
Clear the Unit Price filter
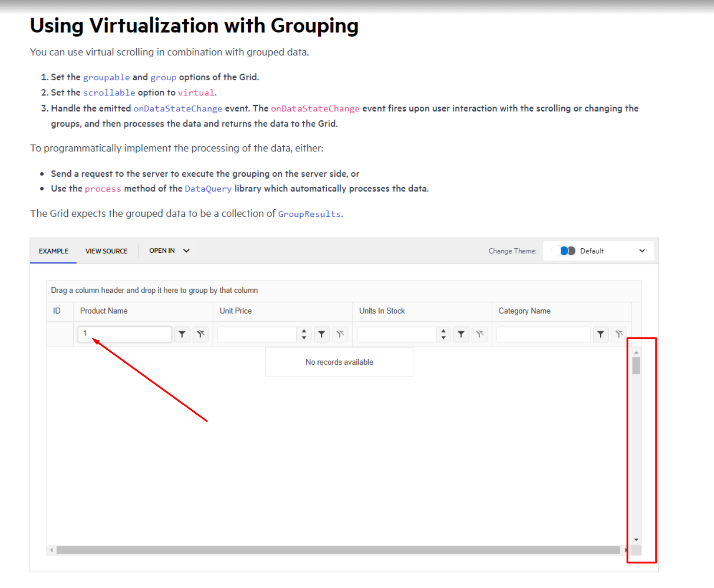(x=340, y=334)
